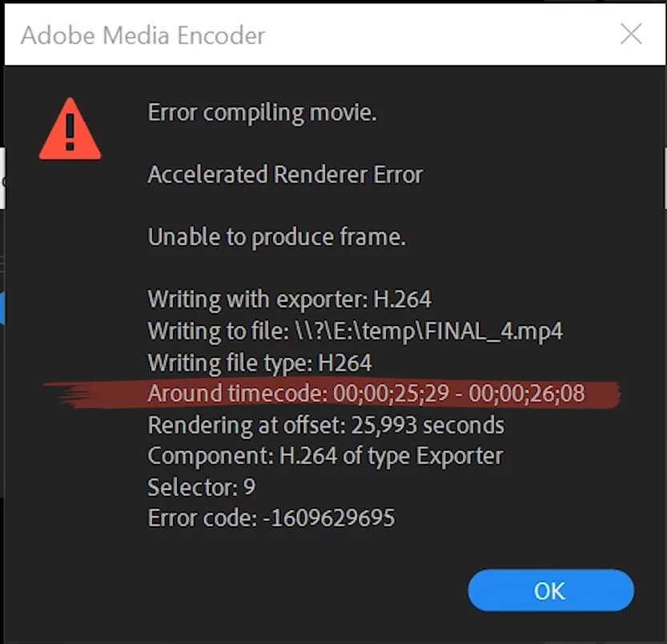Screen dimensions: 667x644
Task: Select the 'Writing with exporter: H.264' line
Action: click(289, 300)
